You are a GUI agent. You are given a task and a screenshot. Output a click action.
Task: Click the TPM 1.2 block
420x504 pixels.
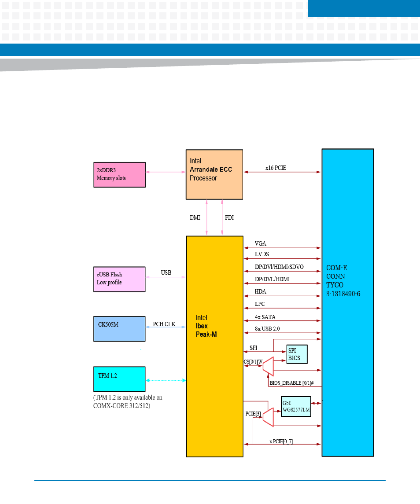coord(119,379)
